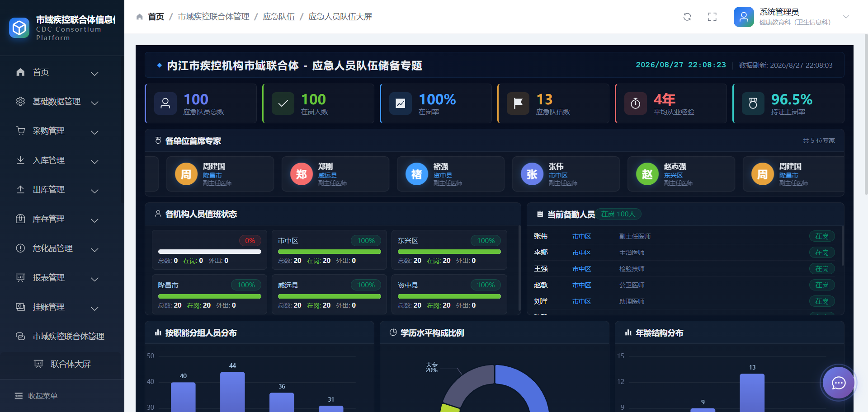This screenshot has height=412, width=868.
Task: Expand the 库存管理 menu chevron
Action: point(94,220)
